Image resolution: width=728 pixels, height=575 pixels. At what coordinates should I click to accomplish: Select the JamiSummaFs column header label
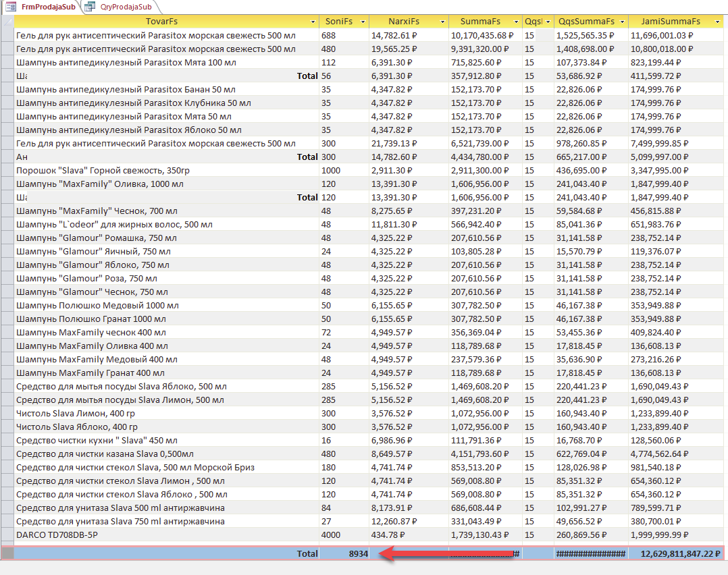(671, 22)
